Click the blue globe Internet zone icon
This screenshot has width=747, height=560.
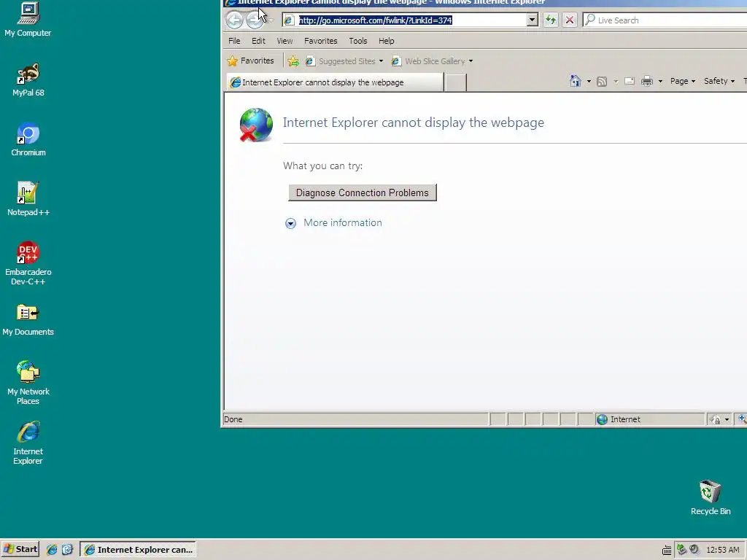click(x=602, y=419)
